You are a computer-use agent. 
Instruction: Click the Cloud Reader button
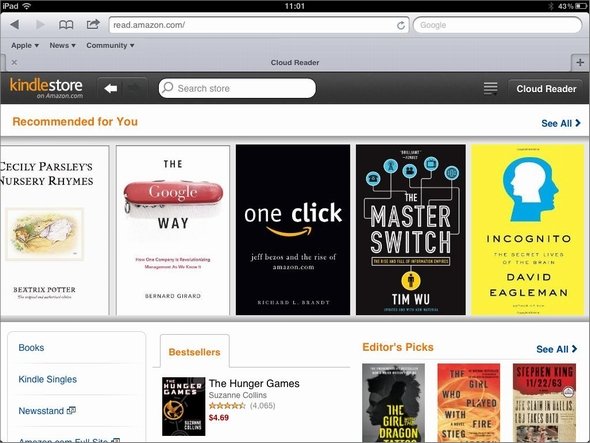pos(546,89)
